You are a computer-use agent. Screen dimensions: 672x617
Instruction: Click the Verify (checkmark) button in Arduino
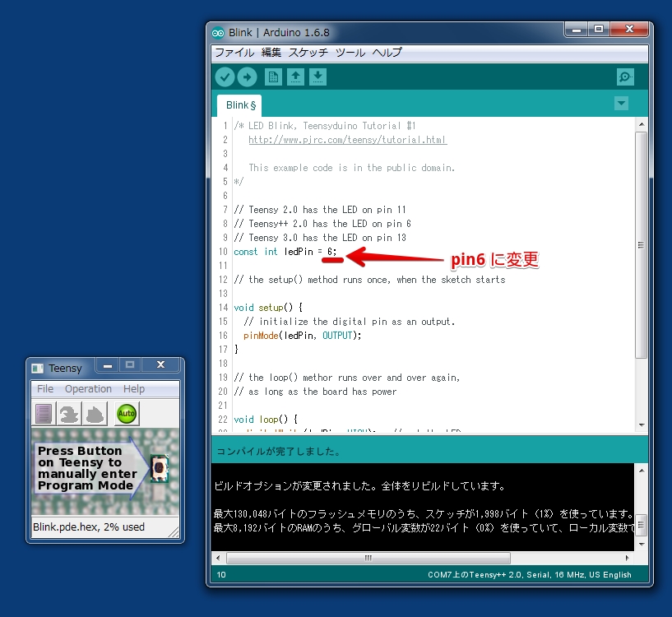225,77
